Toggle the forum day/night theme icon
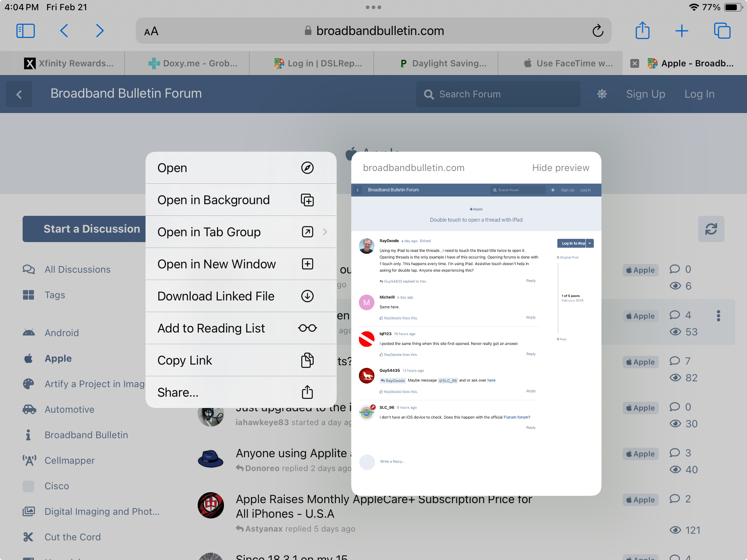This screenshot has width=747, height=560. point(602,94)
